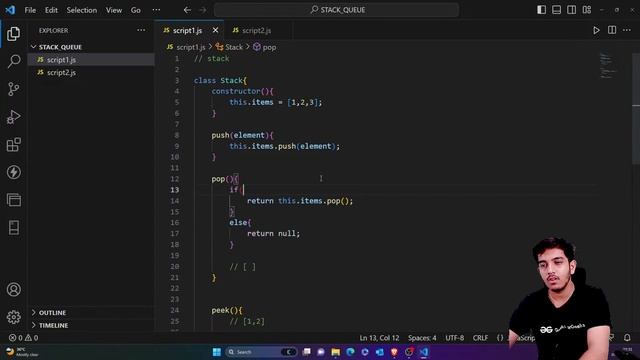Split the editor to the right

(612, 30)
